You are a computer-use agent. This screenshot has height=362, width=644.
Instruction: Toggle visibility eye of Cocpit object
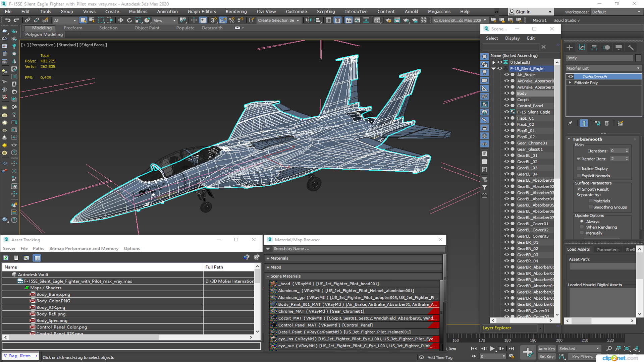pos(506,100)
